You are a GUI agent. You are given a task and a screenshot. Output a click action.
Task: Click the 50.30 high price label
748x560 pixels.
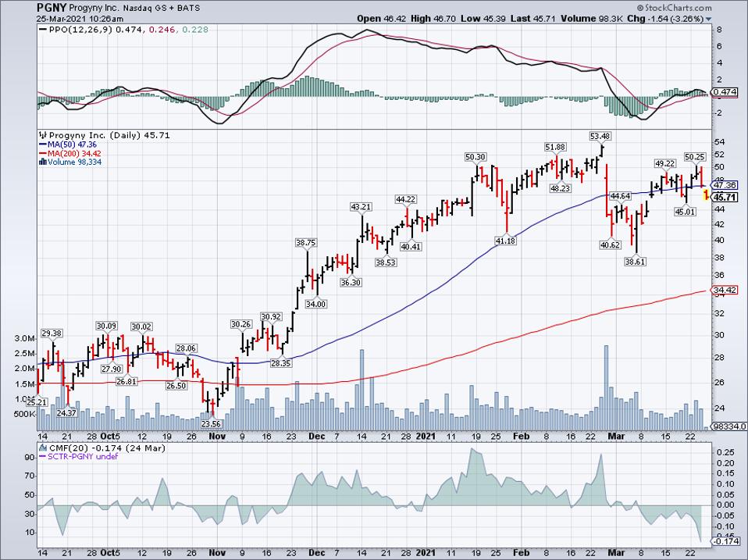pyautogui.click(x=476, y=157)
